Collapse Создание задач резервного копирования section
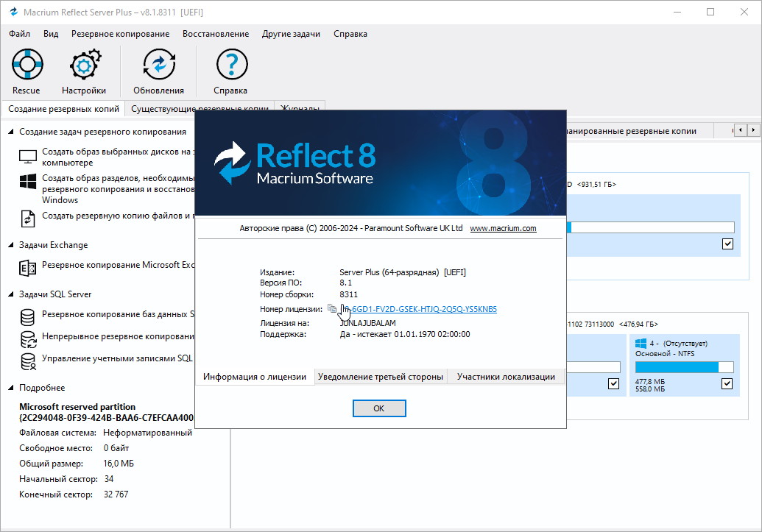The height and width of the screenshot is (532, 762). pos(11,132)
